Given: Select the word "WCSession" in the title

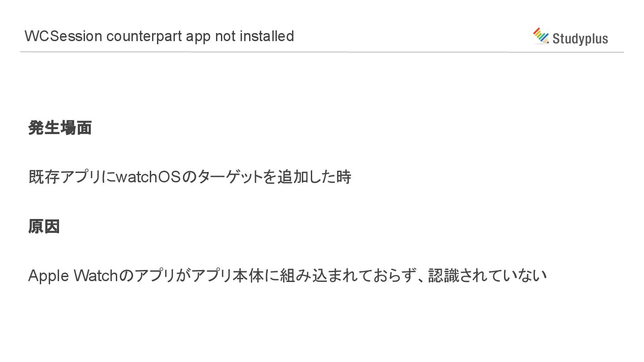Looking at the screenshot, I should pyautogui.click(x=64, y=36).
